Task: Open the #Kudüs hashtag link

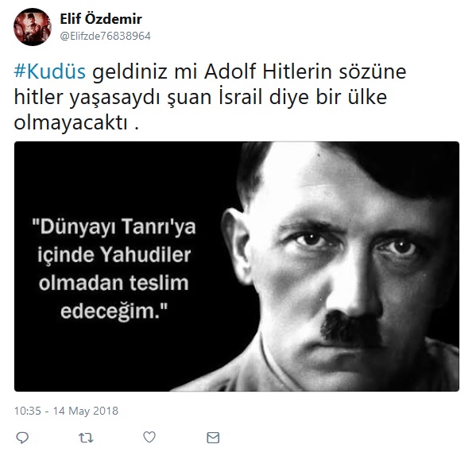Action: [50, 71]
